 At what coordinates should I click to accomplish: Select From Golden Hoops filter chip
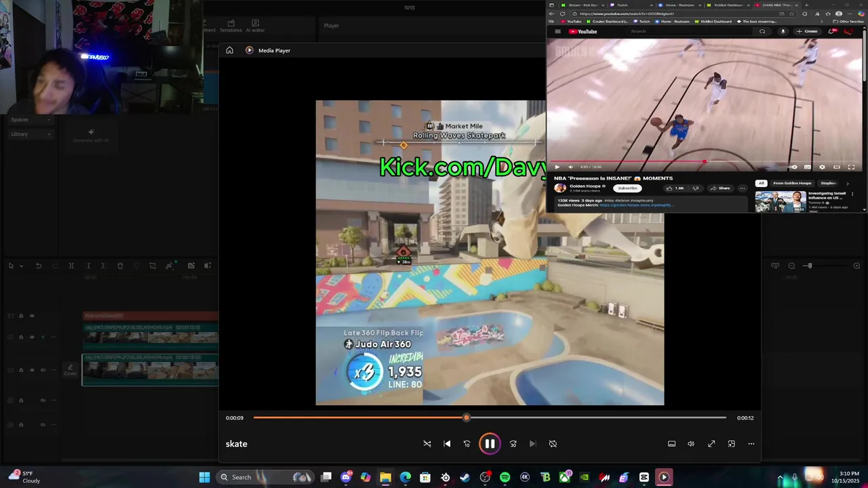[x=792, y=183]
